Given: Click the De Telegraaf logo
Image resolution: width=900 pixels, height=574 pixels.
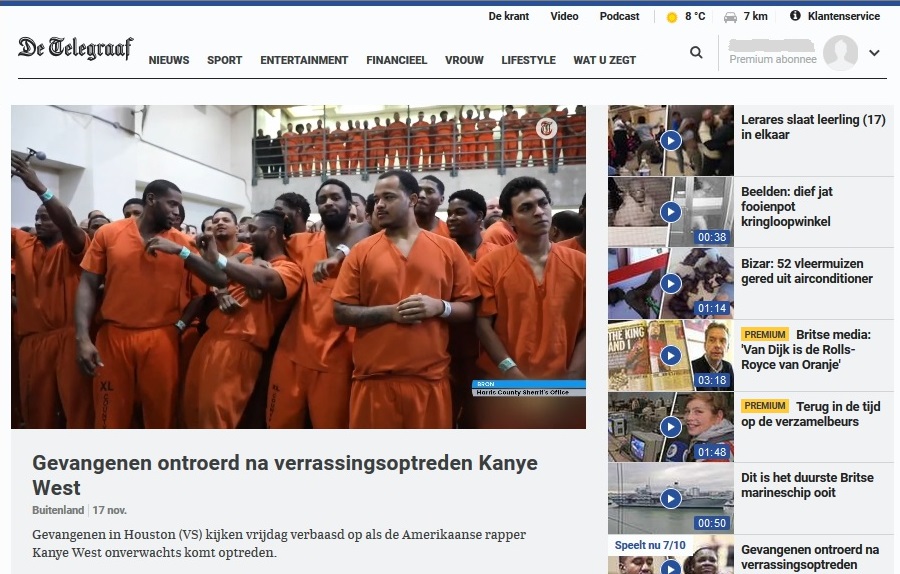Looking at the screenshot, I should [x=75, y=48].
